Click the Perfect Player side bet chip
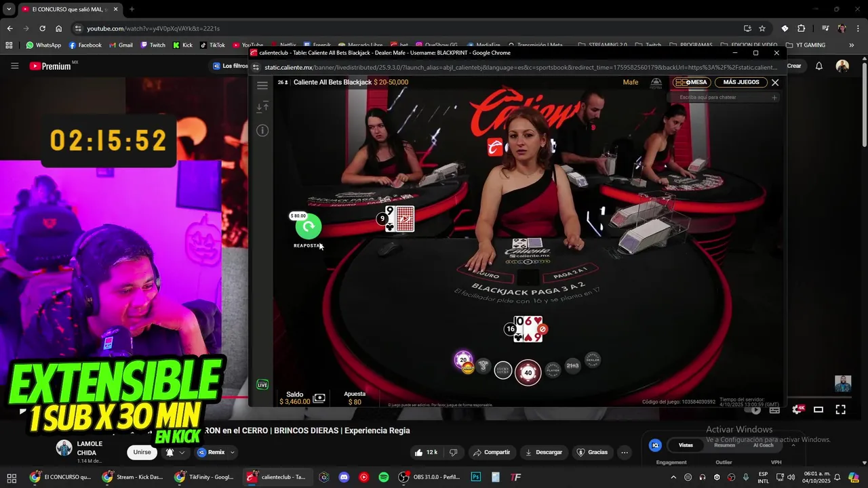Screen dimensions: 868x488 [x=553, y=370]
